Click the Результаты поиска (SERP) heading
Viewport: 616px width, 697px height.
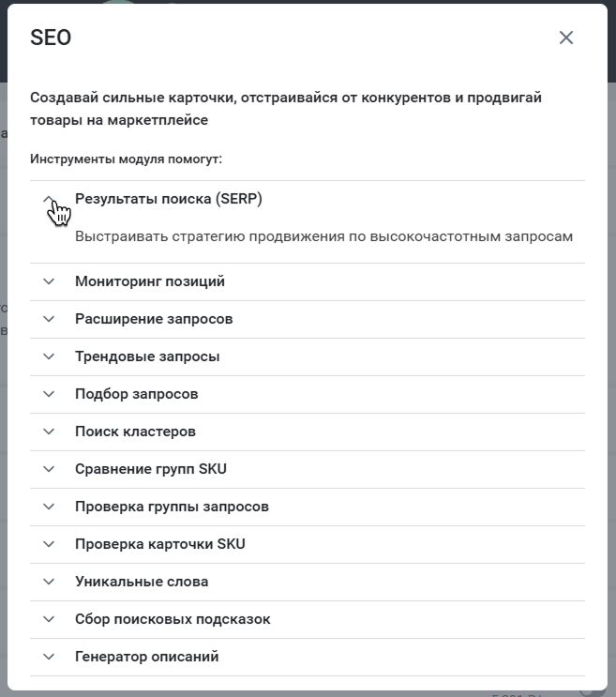coord(169,199)
